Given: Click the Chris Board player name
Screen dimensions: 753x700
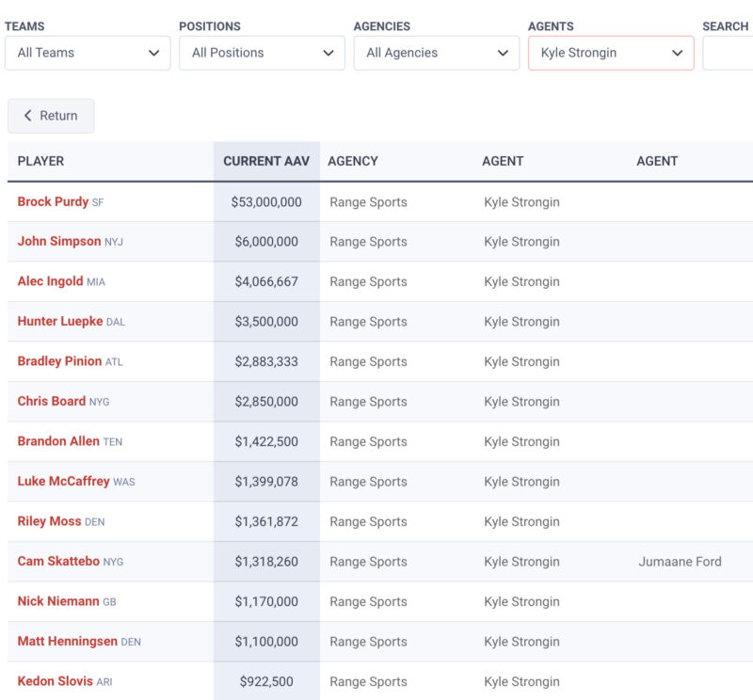Looking at the screenshot, I should click(x=52, y=402).
